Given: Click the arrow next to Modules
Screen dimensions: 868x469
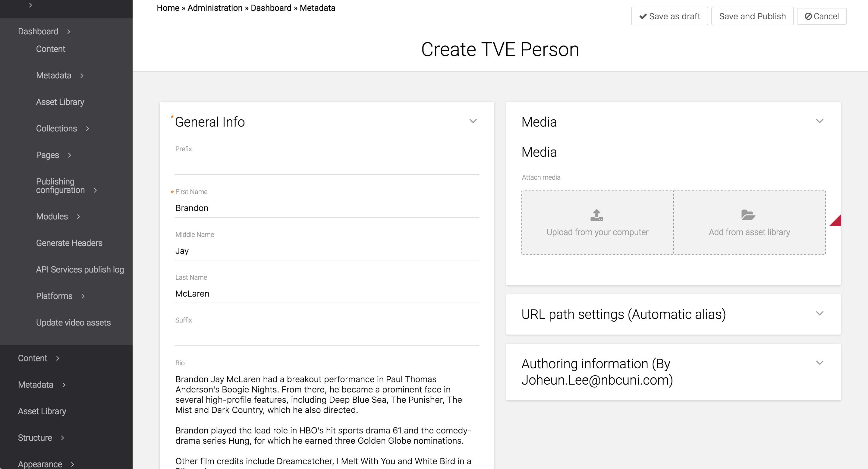Looking at the screenshot, I should (x=78, y=217).
